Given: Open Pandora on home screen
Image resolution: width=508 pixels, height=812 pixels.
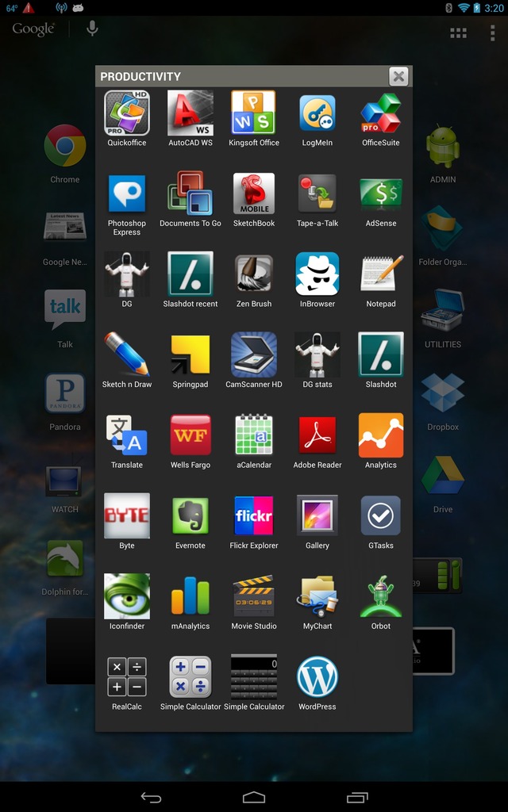Looking at the screenshot, I should point(65,393).
